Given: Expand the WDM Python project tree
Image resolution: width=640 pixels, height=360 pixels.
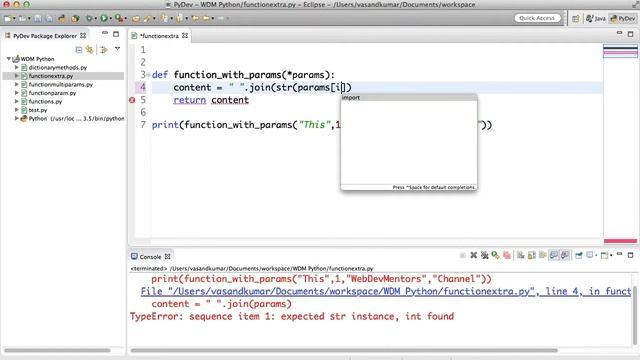Looking at the screenshot, I should (x=8, y=59).
